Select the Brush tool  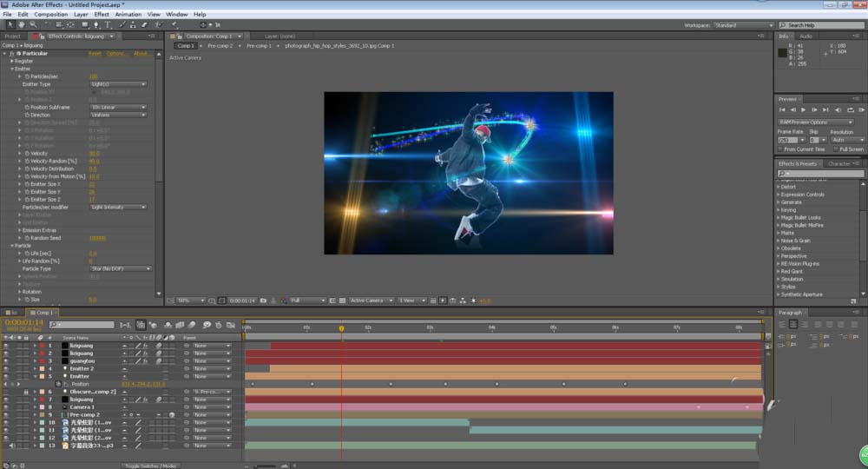[x=122, y=25]
